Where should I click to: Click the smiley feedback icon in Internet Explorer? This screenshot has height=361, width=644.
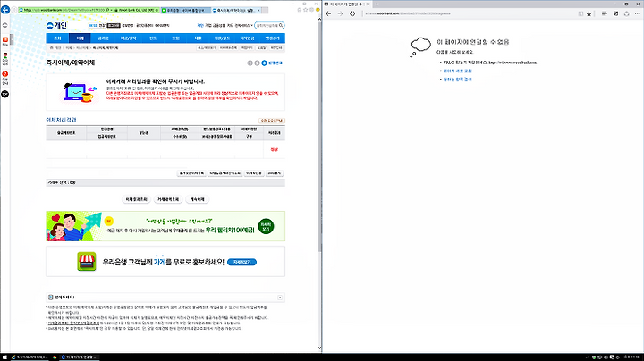(318, 10)
